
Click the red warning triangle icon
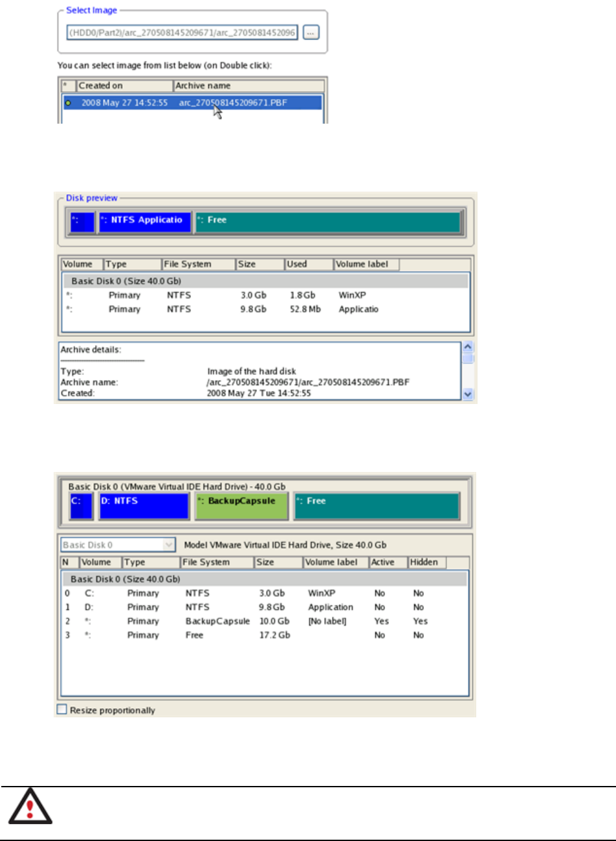click(30, 807)
